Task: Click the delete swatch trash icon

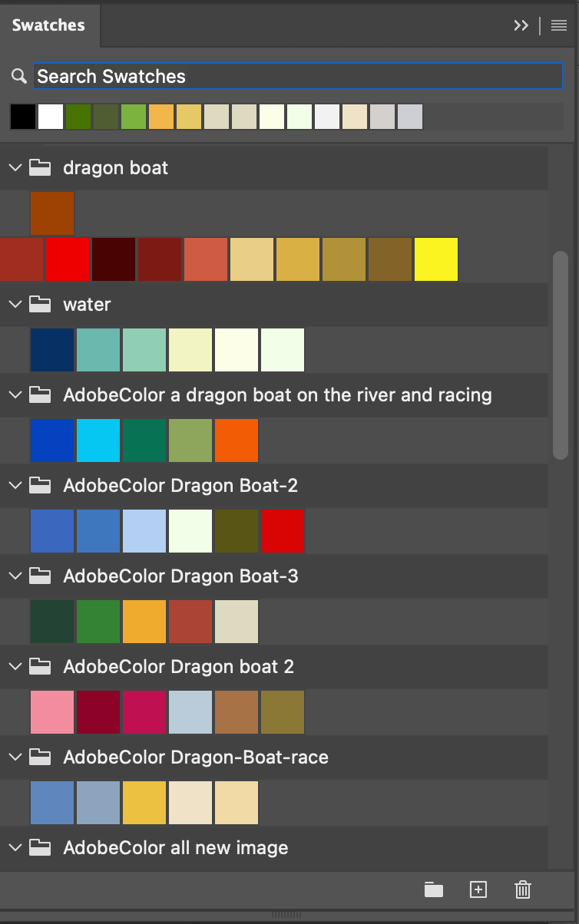Action: [x=523, y=889]
